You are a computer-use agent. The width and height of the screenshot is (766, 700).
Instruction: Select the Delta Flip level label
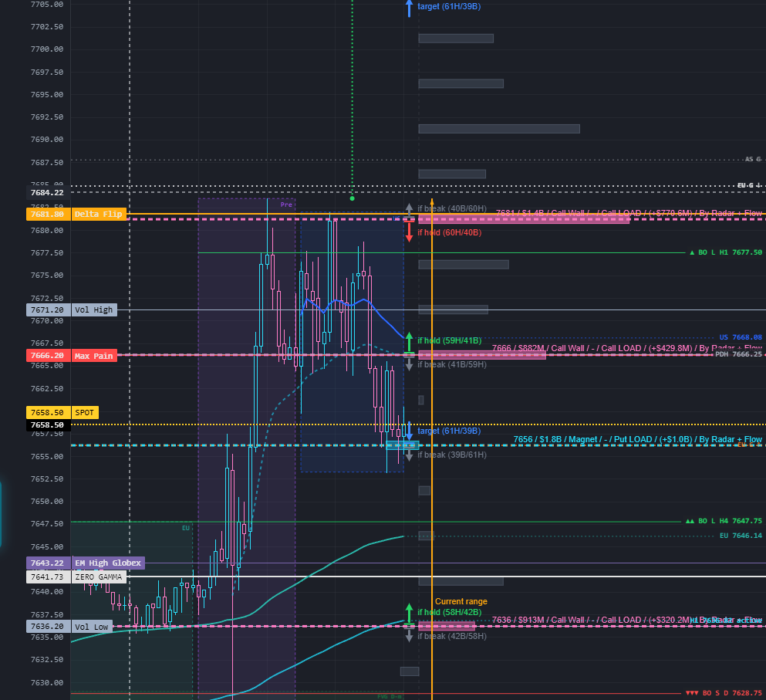point(99,214)
